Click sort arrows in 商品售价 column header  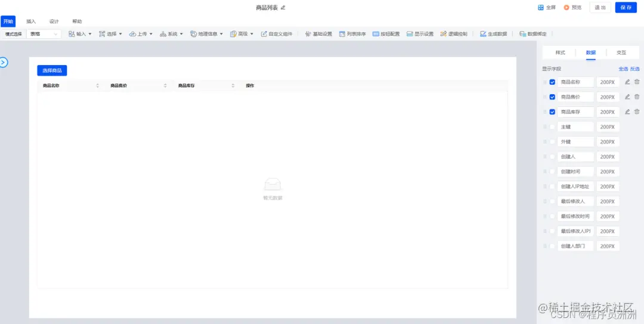click(165, 86)
